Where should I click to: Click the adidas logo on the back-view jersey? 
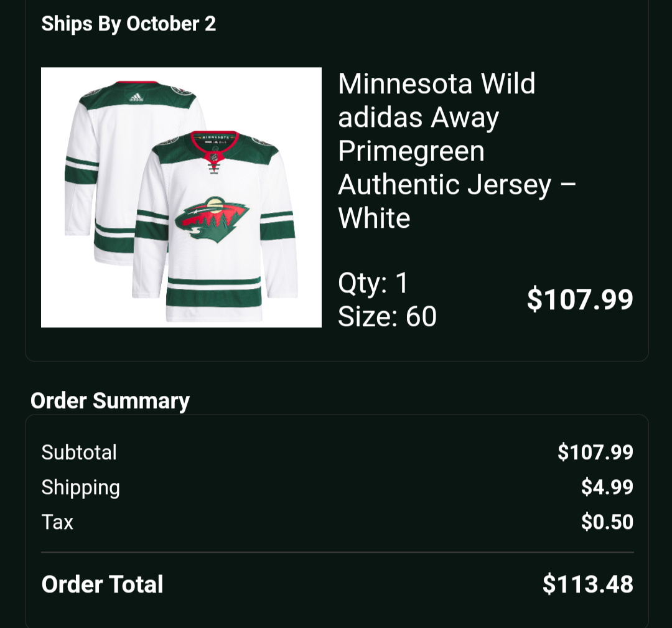[x=136, y=97]
